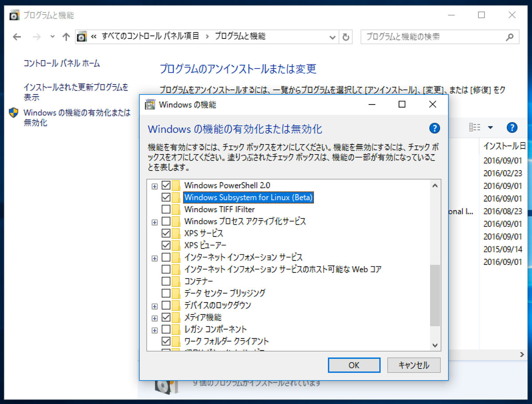Screen dimensions: 532x404
Task: Click インストール日 column header
Action: pos(505,146)
